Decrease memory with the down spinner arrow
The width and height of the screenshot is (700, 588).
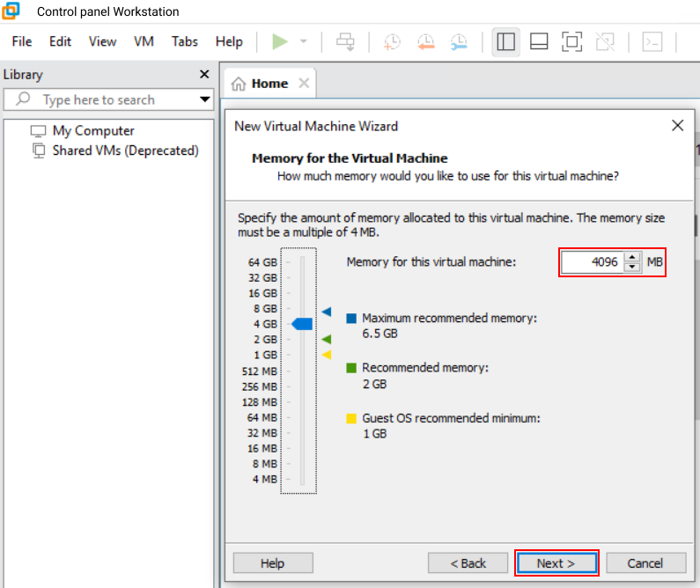tap(632, 268)
